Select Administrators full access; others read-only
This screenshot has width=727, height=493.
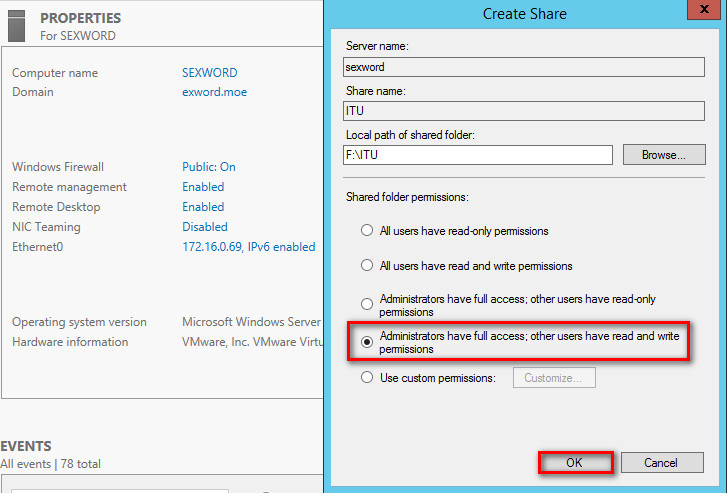coord(367,305)
